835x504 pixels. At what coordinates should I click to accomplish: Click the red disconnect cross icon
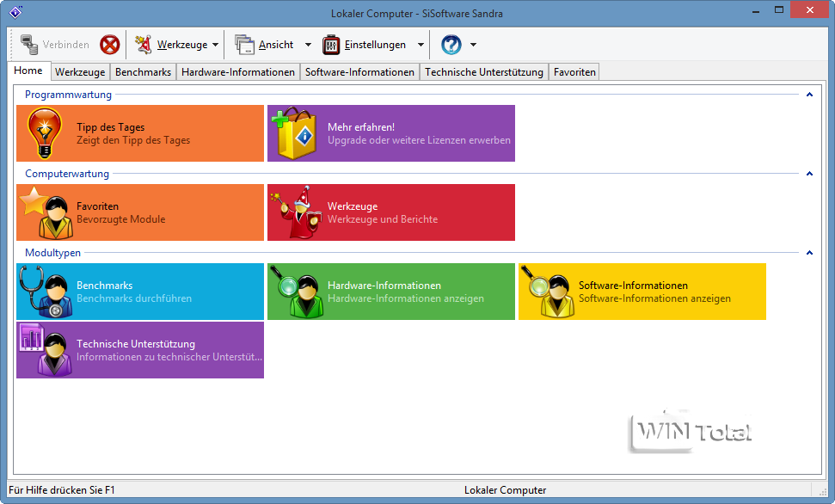pos(110,45)
